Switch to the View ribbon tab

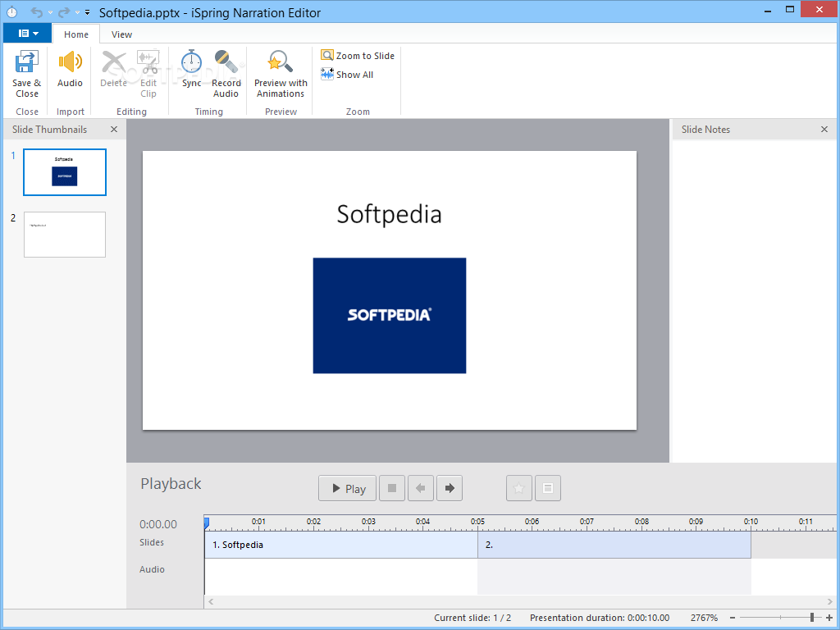tap(121, 34)
